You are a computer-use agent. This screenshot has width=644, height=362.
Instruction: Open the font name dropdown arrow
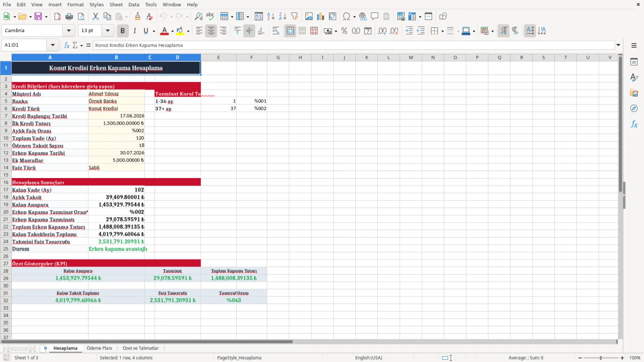tap(68, 31)
